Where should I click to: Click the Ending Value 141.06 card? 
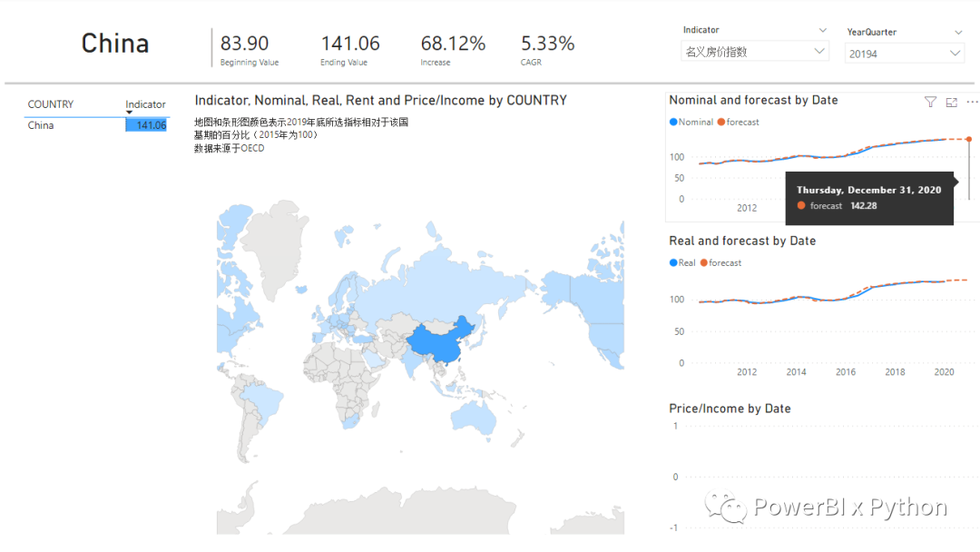[x=350, y=48]
